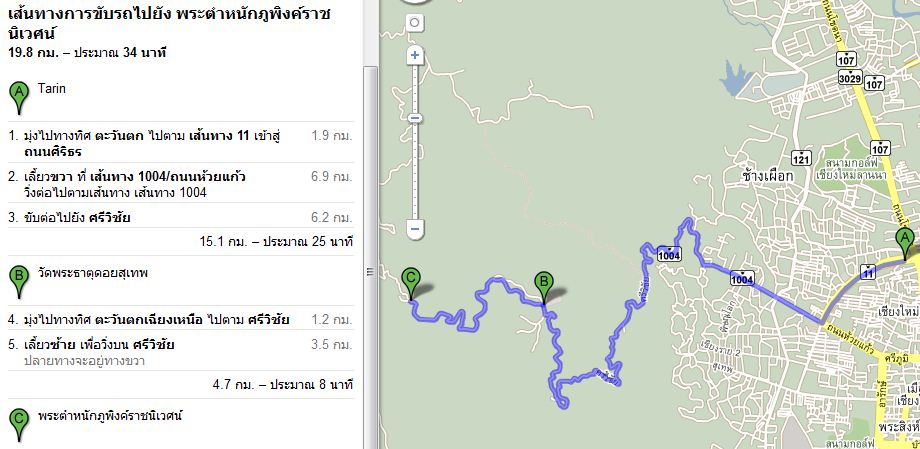Collapse the side panel with divider handle
The height and width of the screenshot is (449, 920).
[370, 271]
